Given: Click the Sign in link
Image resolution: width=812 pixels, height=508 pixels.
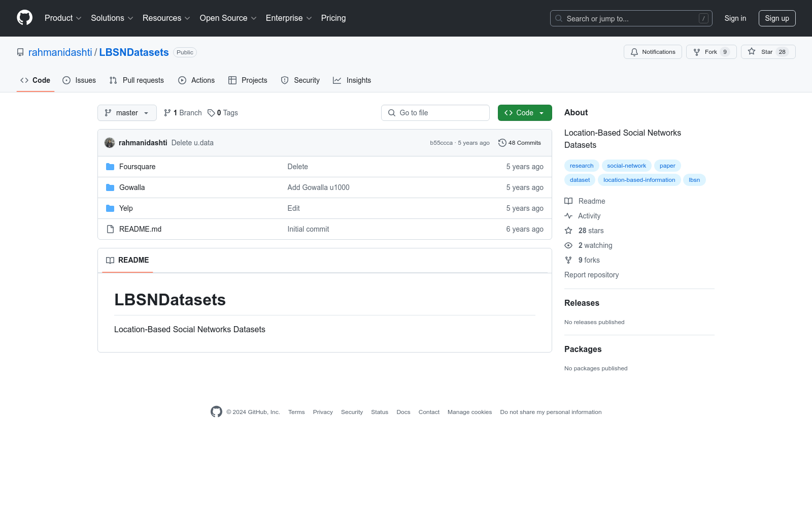Looking at the screenshot, I should [735, 18].
